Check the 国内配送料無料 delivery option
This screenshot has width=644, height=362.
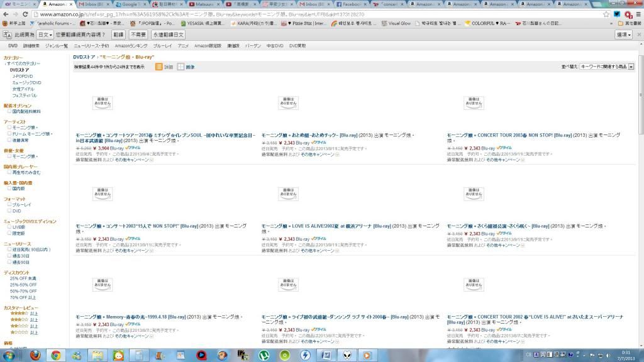[x=9, y=111]
